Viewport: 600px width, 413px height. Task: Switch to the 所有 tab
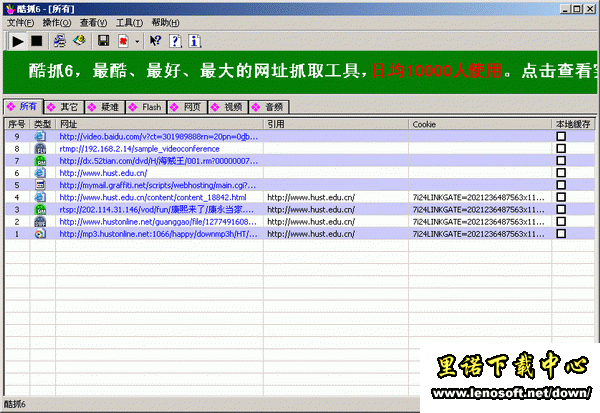tap(23, 106)
